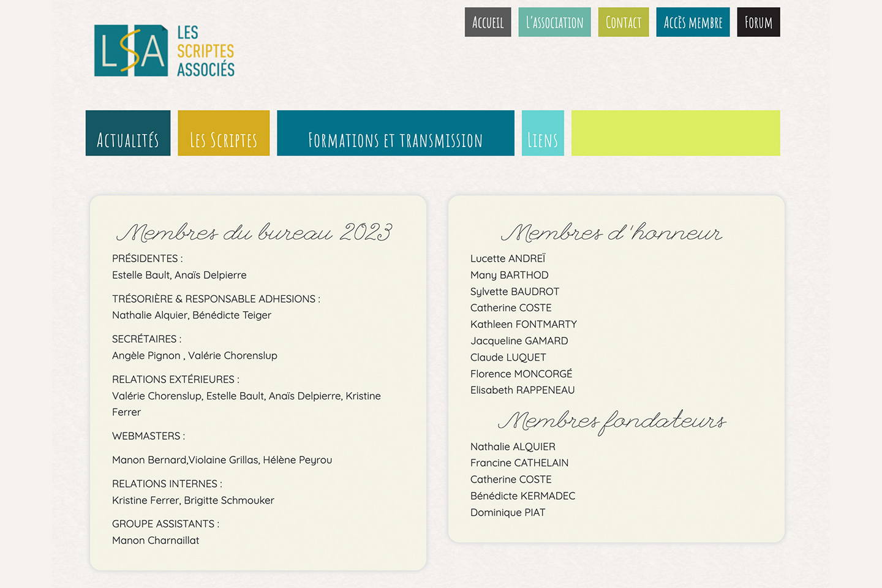
Task: Open the Contact page
Action: point(623,22)
